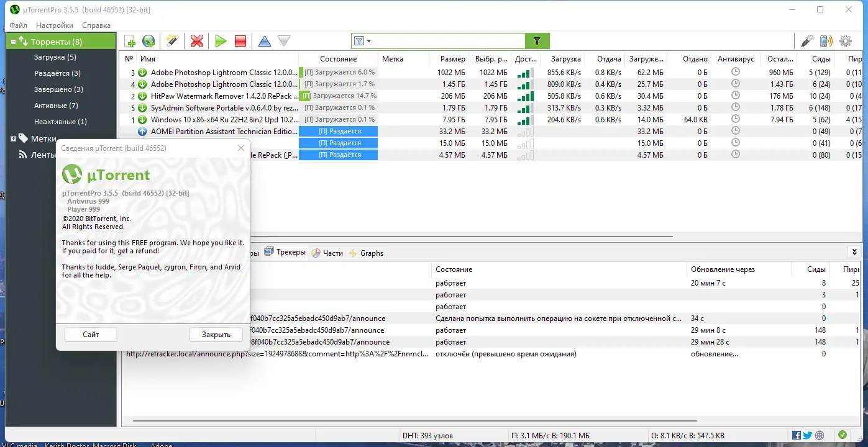Select Завершено (3) in the sidebar

coord(58,89)
